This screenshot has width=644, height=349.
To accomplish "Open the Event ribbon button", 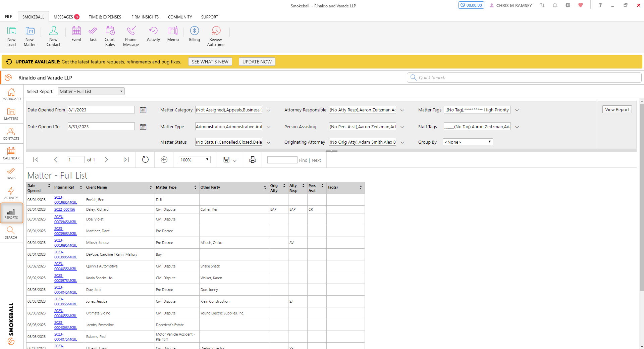I will pos(76,34).
